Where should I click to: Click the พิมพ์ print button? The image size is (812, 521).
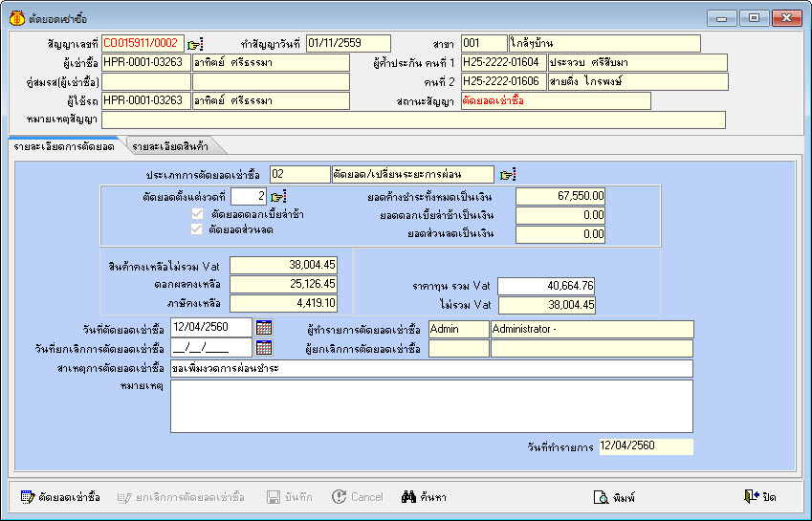[x=614, y=498]
